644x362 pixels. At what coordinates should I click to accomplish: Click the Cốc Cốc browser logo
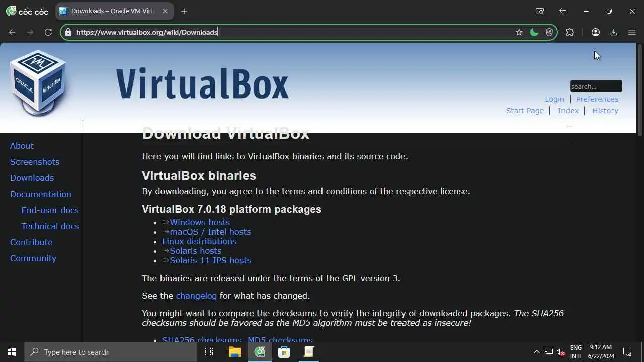pyautogui.click(x=27, y=11)
